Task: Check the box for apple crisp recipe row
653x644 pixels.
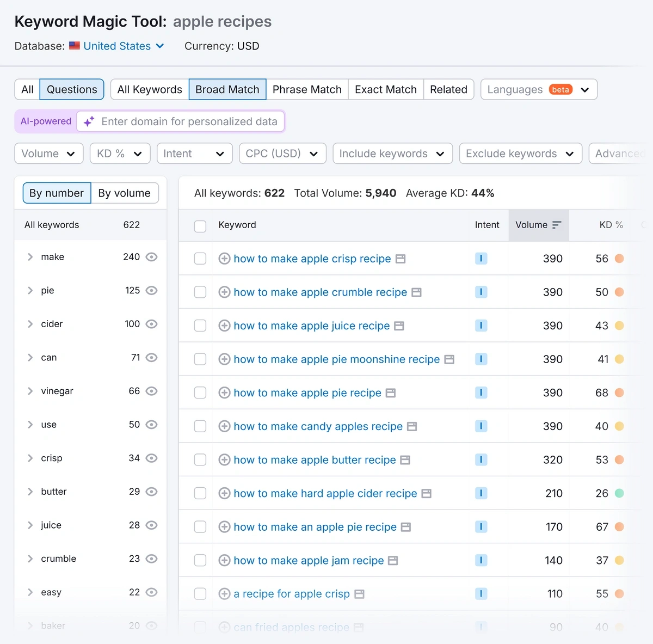Action: (200, 259)
